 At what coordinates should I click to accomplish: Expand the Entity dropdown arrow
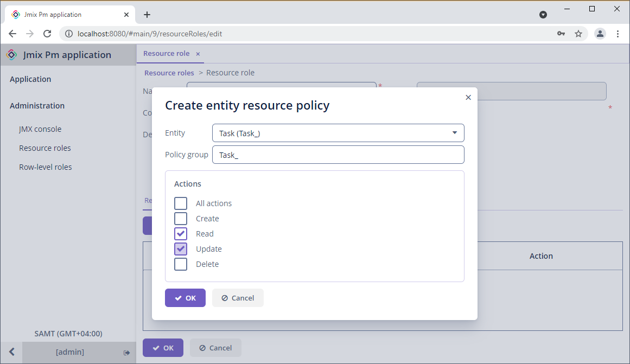(454, 133)
